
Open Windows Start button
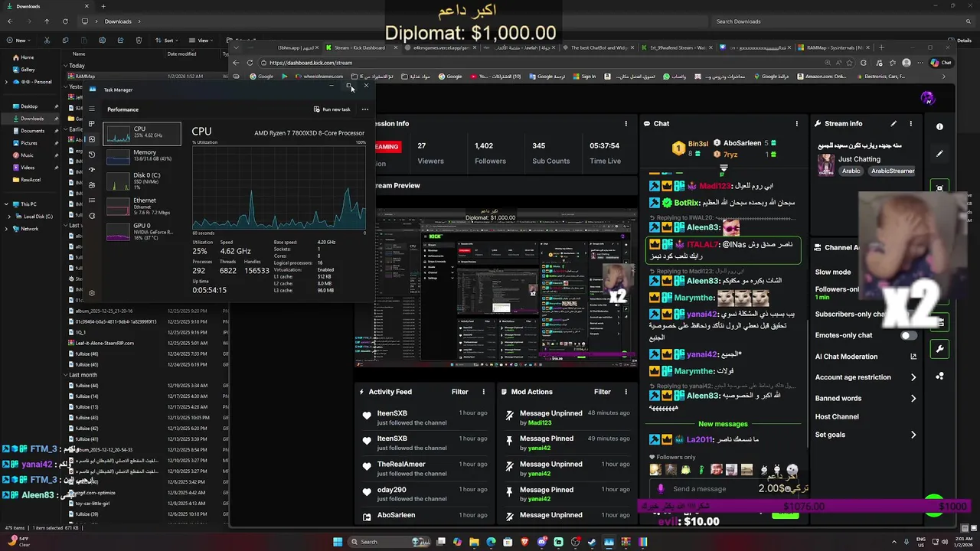coord(338,542)
